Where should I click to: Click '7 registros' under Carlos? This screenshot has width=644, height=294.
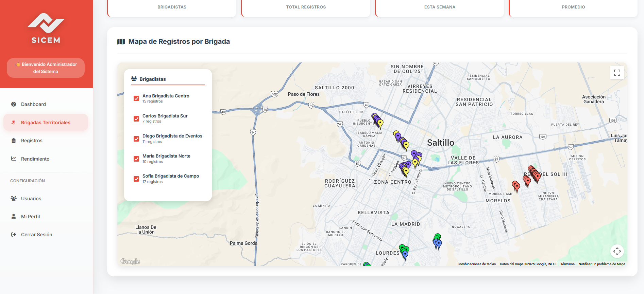tap(152, 122)
